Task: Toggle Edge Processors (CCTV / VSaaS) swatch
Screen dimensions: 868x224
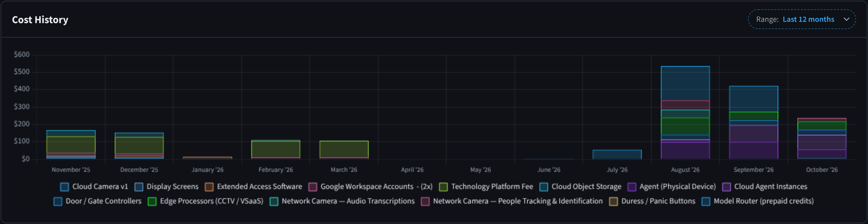Action: point(152,202)
